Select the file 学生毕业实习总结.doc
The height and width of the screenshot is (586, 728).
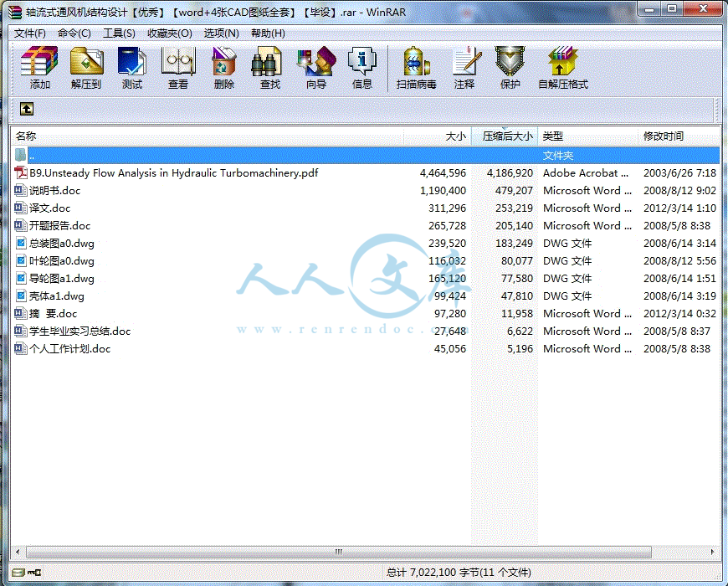[x=79, y=331]
